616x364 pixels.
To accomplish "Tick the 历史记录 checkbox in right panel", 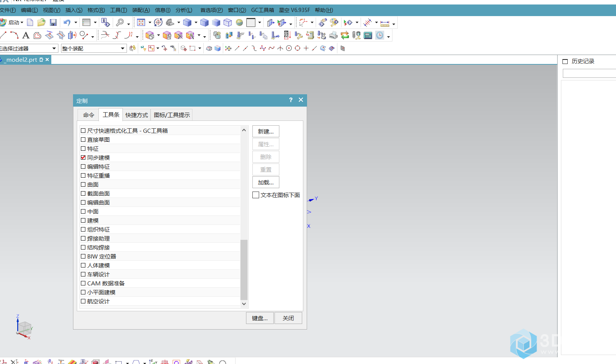I will [x=565, y=61].
